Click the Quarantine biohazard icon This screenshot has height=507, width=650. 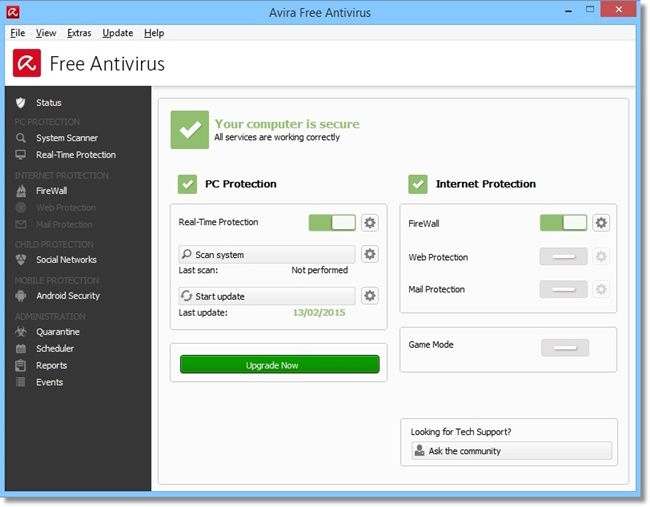point(20,332)
